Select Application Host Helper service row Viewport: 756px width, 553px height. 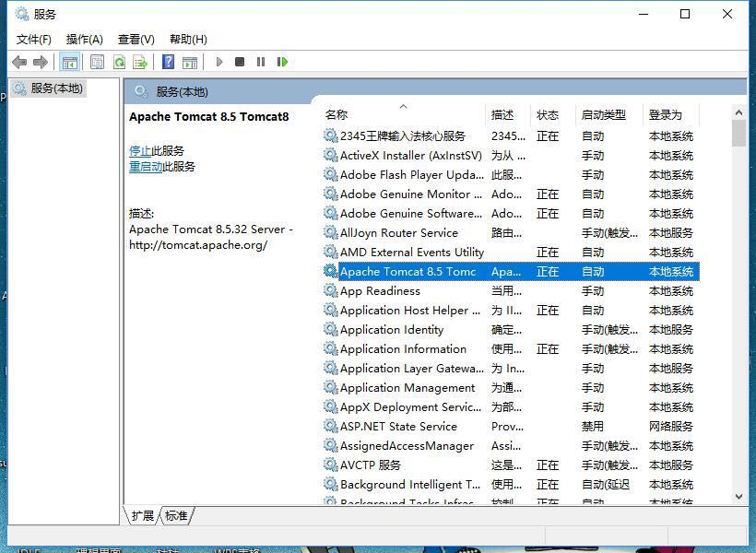[510, 310]
